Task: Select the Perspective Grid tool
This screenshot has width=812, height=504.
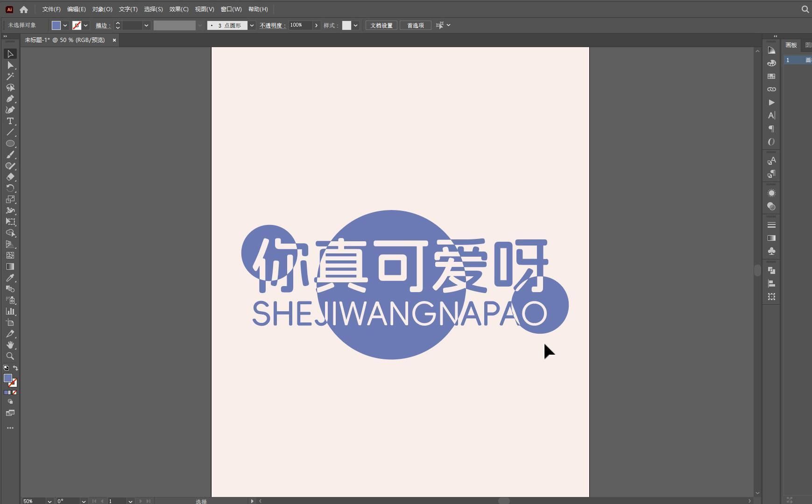Action: click(10, 245)
